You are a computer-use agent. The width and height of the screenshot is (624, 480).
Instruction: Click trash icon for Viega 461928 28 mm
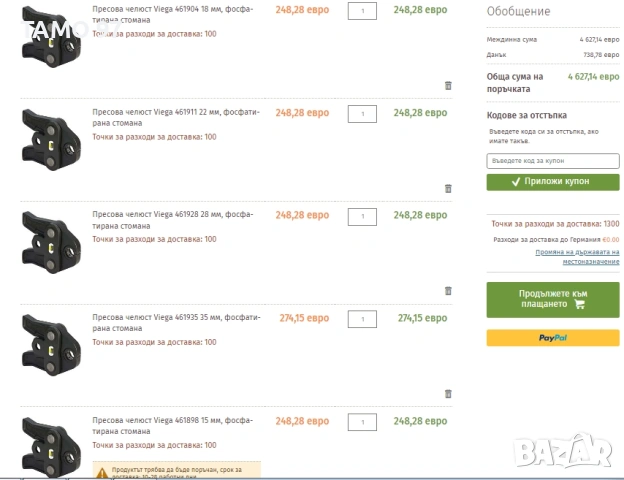[448, 291]
